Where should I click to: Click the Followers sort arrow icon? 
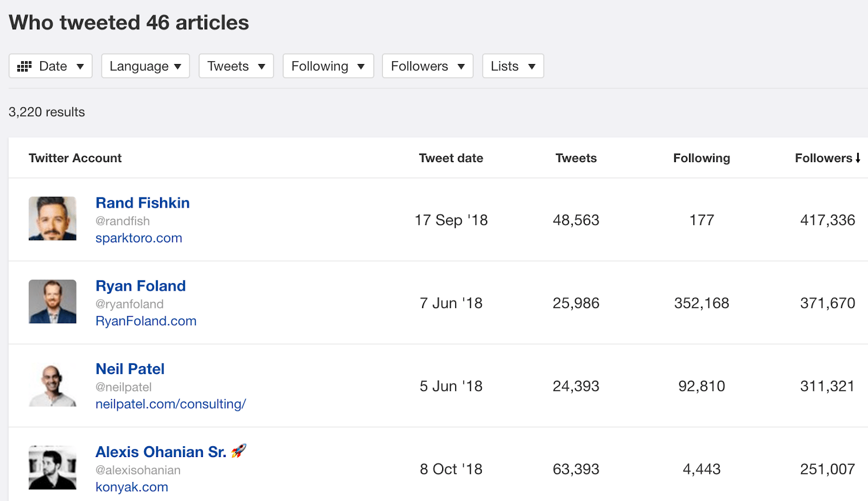(x=858, y=158)
